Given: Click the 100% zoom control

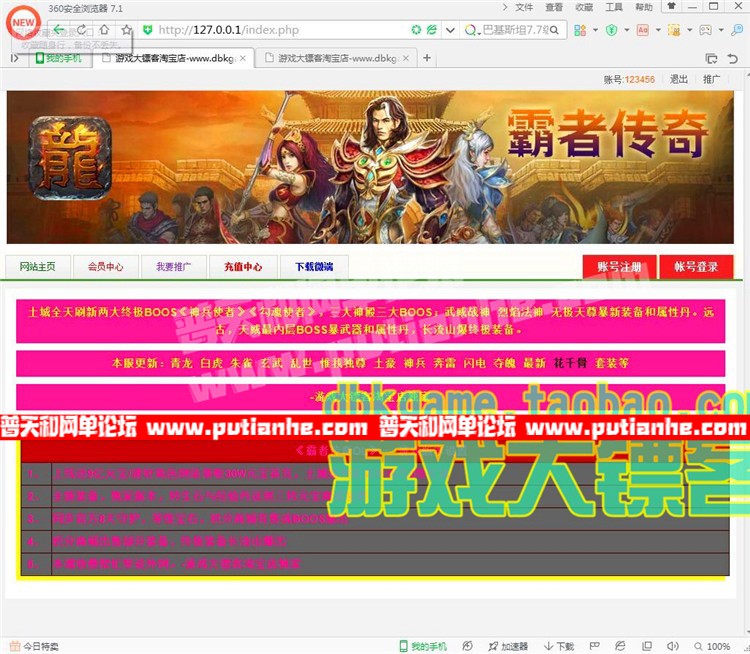Looking at the screenshot, I should tap(712, 646).
